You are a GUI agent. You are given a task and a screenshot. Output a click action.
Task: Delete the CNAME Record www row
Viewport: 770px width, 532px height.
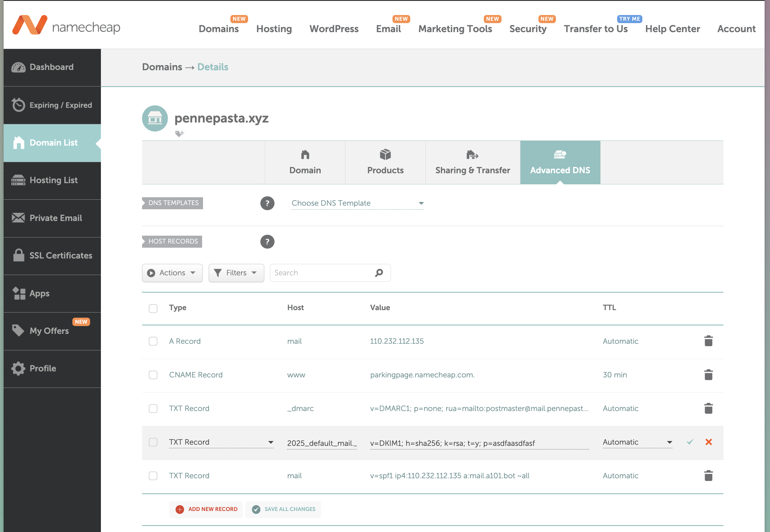[709, 375]
